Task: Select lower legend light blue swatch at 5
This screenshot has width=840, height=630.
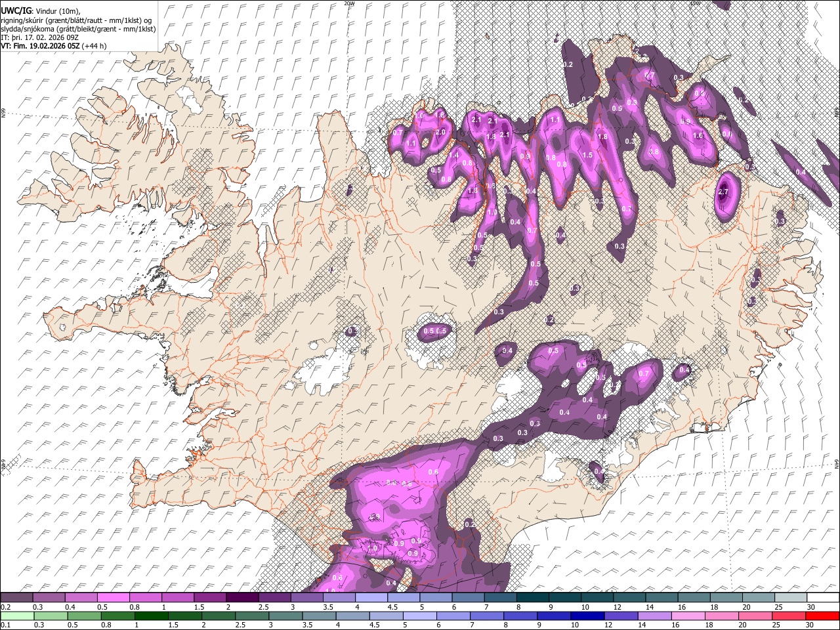Action: coord(420,616)
